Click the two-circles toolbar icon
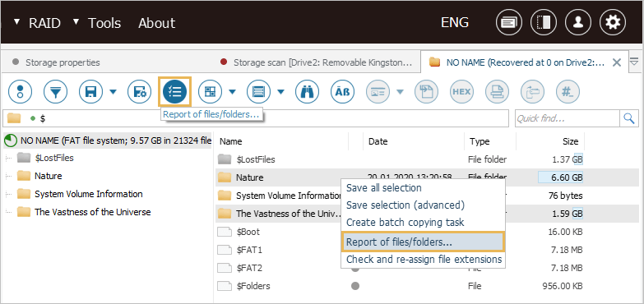644x304 pixels. pos(20,91)
